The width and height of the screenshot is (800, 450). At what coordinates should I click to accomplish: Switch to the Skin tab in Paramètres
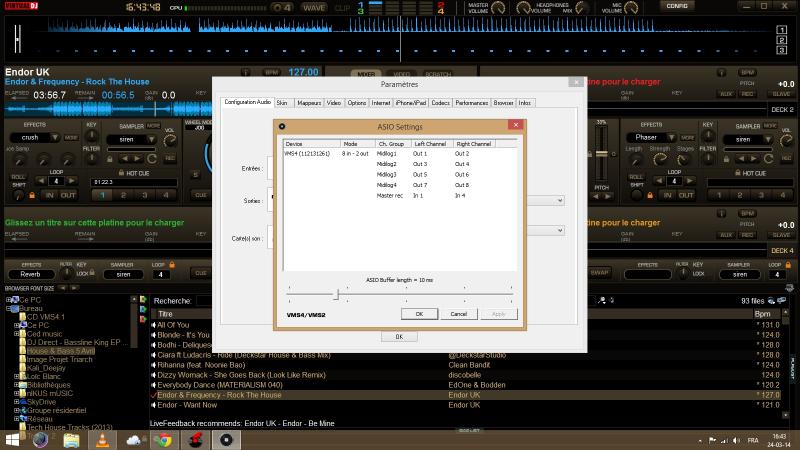[x=282, y=103]
